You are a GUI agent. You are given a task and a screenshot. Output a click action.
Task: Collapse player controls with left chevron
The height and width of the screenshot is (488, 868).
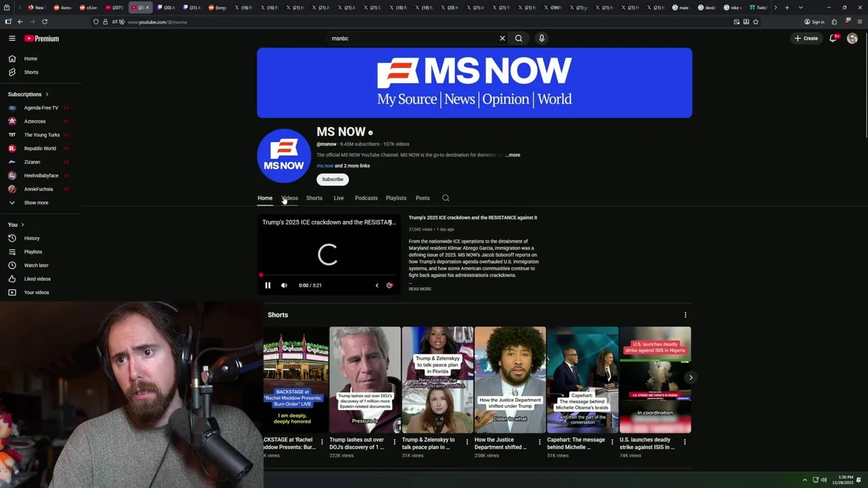[377, 285]
